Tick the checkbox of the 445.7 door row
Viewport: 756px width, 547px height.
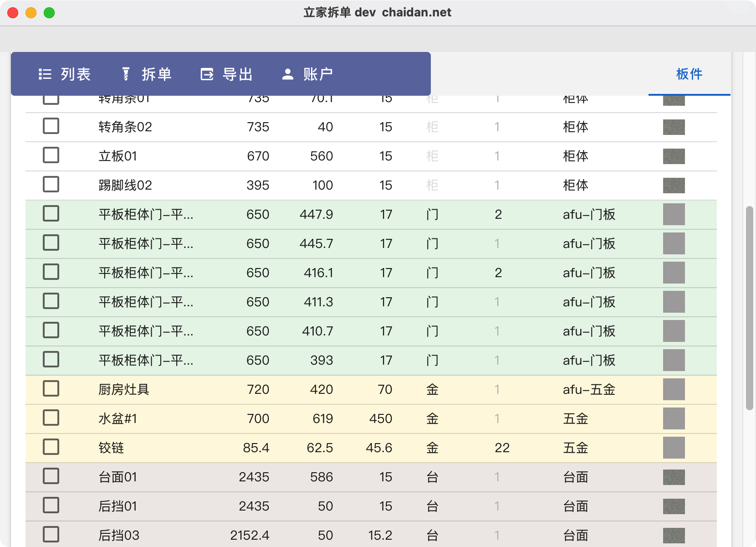(x=51, y=243)
